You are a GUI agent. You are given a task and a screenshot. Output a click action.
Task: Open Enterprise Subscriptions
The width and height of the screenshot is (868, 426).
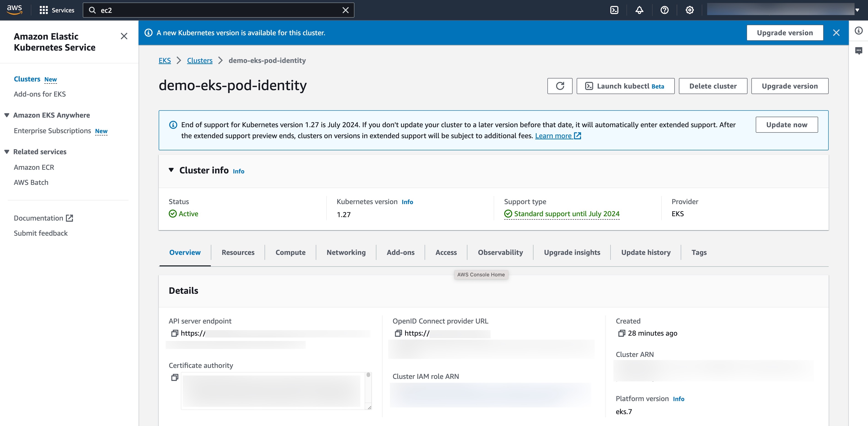pyautogui.click(x=52, y=131)
